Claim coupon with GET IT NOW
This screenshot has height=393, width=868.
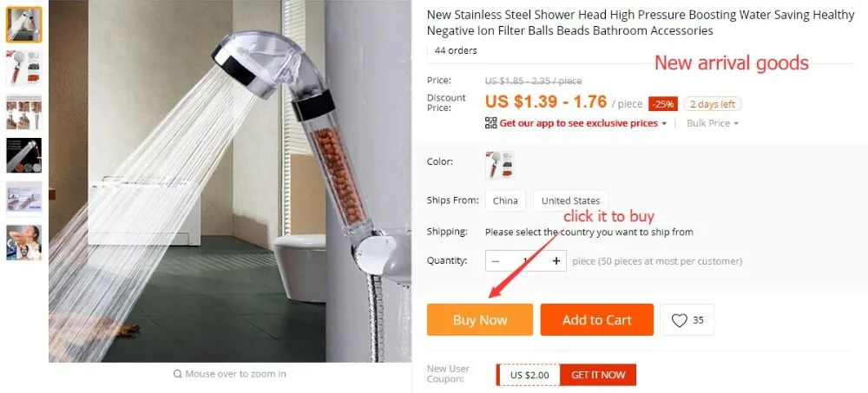point(598,375)
